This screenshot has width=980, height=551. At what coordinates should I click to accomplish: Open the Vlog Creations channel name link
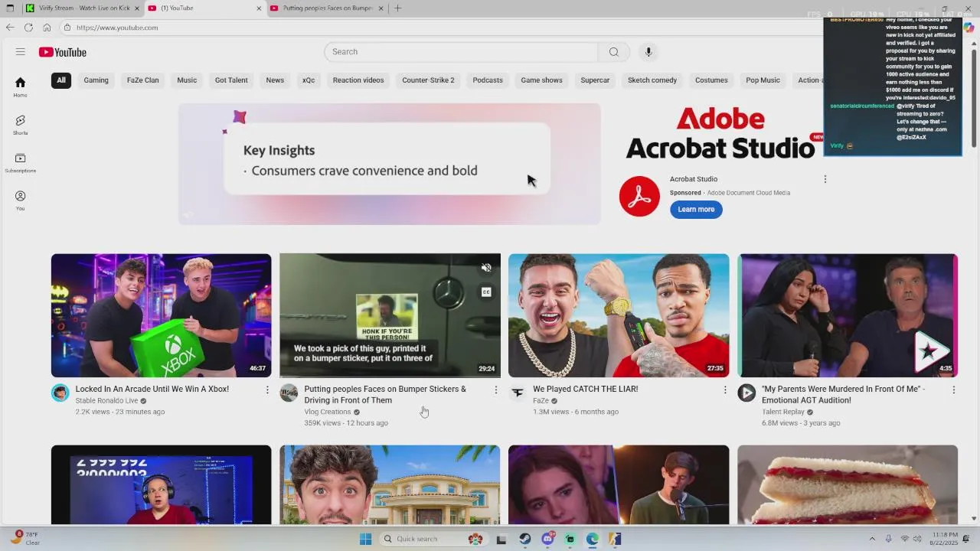pos(327,412)
